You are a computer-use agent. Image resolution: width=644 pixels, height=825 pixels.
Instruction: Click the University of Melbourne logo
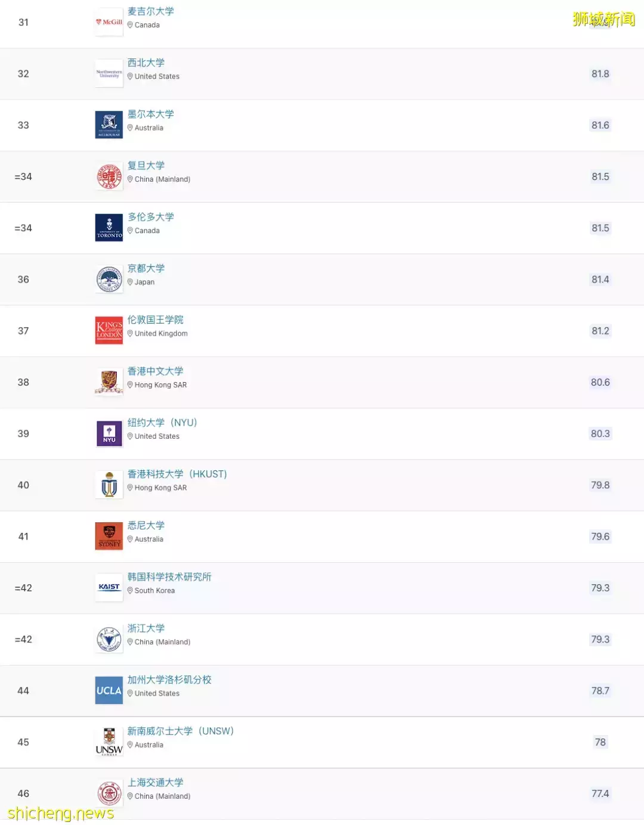pyautogui.click(x=109, y=125)
